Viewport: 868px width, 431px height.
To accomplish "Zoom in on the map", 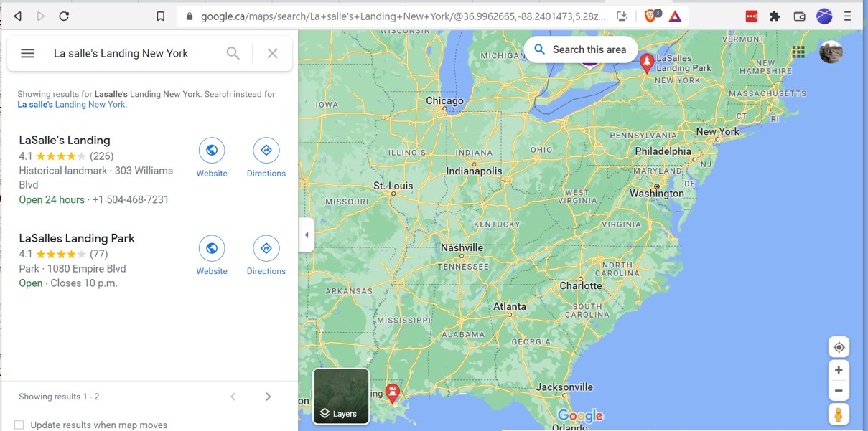I will tap(839, 371).
